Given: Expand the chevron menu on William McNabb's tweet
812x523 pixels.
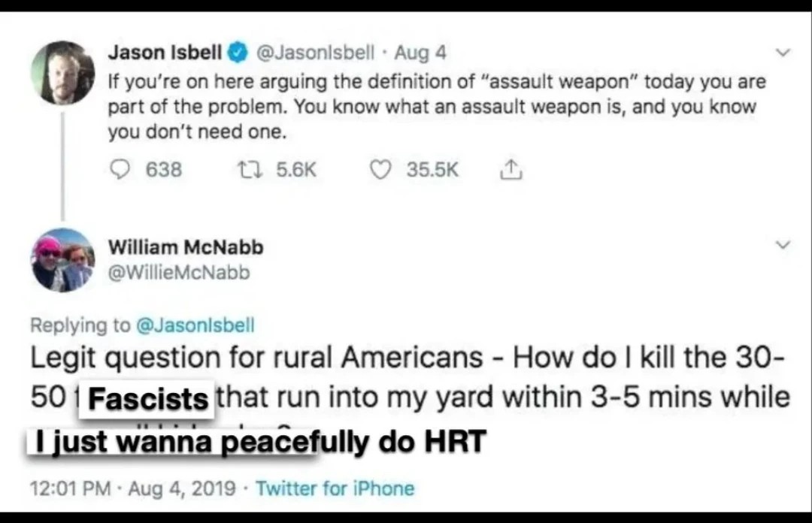Looking at the screenshot, I should click(x=783, y=246).
